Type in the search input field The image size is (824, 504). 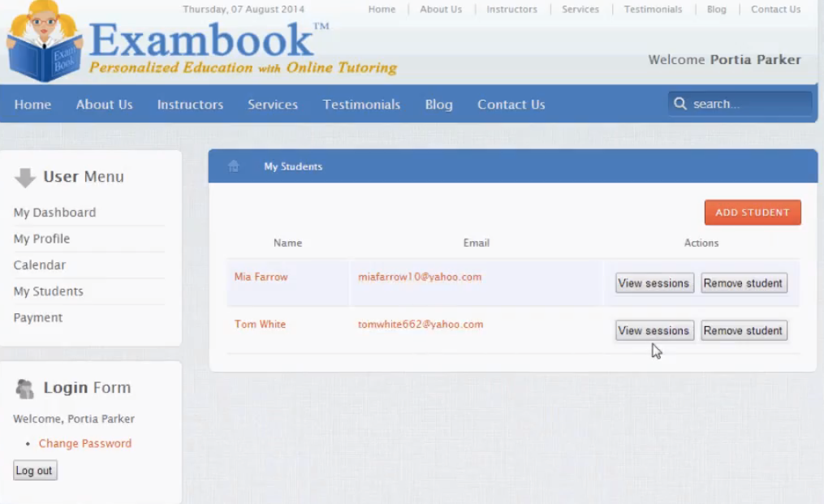747,104
